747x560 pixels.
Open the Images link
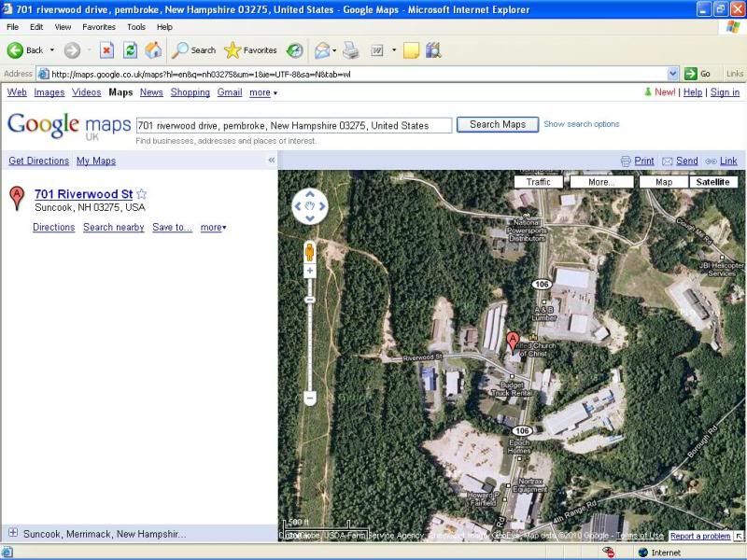coord(49,92)
